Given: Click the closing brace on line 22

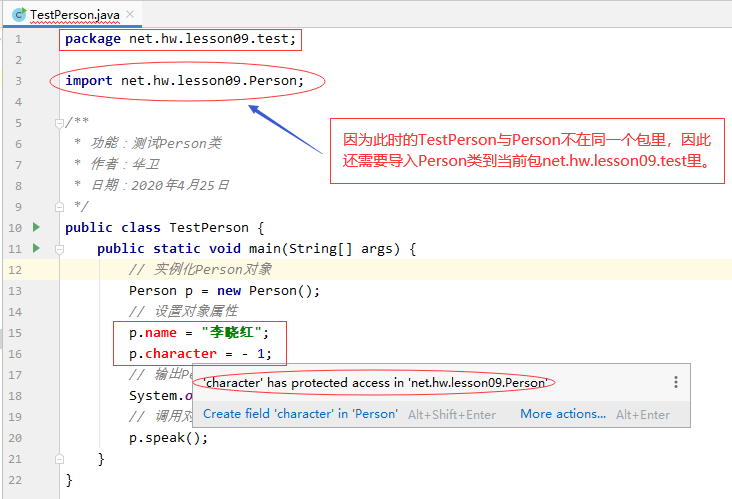Looking at the screenshot, I should click(69, 480).
